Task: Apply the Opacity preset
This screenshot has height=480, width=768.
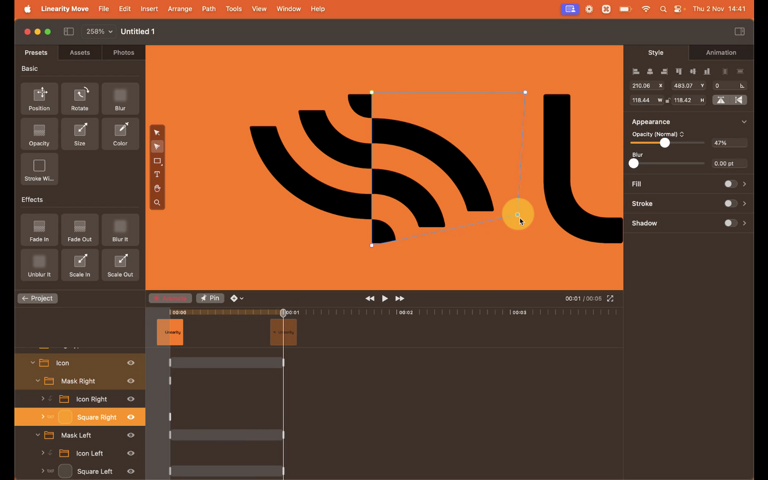Action: (x=39, y=134)
